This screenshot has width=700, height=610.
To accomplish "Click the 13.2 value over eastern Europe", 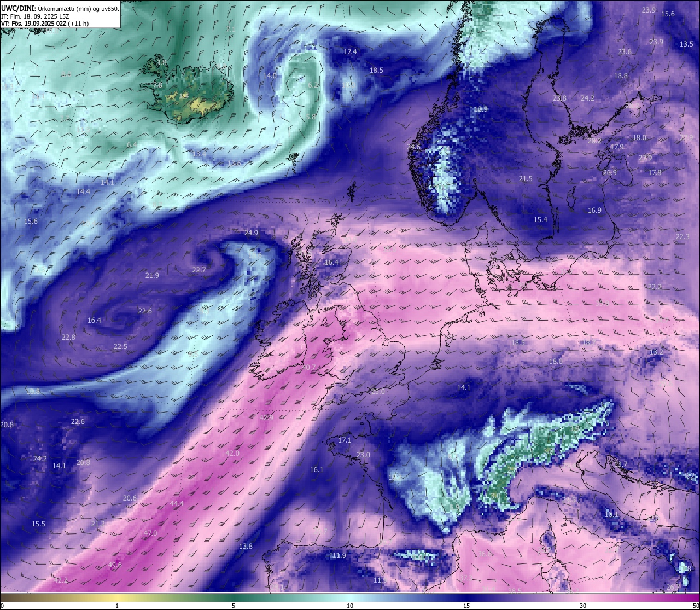I will pyautogui.click(x=656, y=352).
